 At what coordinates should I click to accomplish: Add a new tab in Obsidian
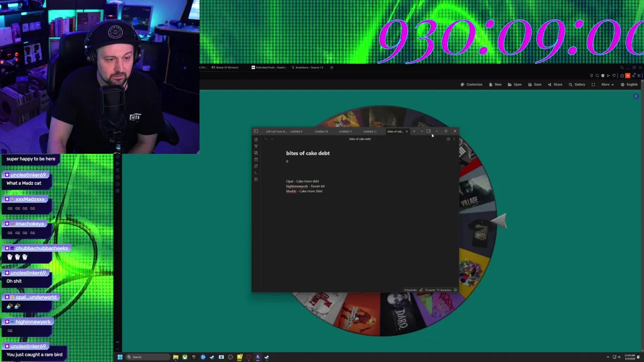[414, 131]
